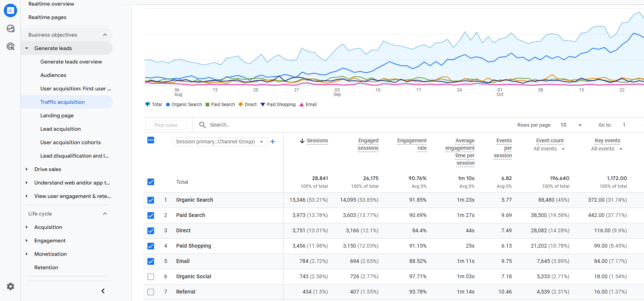Viewport: 644px width, 301px height.
Task: Click the Engaged sessions column header
Action: 368,144
